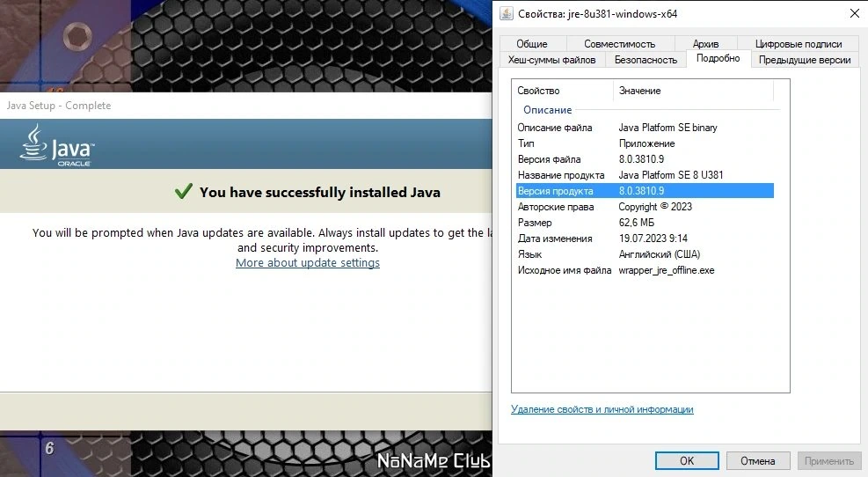Image resolution: width=868 pixels, height=477 pixels.
Task: Open the Архив tab
Action: tap(705, 43)
